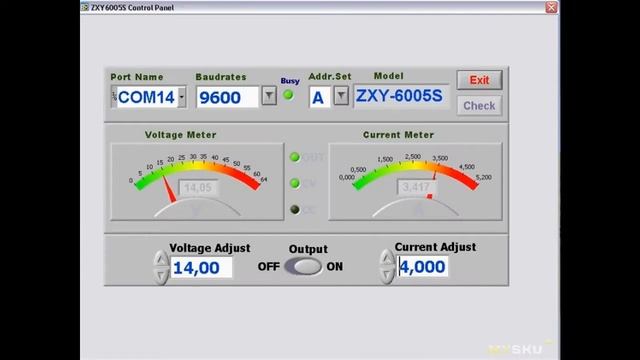Click the Current Adjust field showing 4,000

(423, 267)
